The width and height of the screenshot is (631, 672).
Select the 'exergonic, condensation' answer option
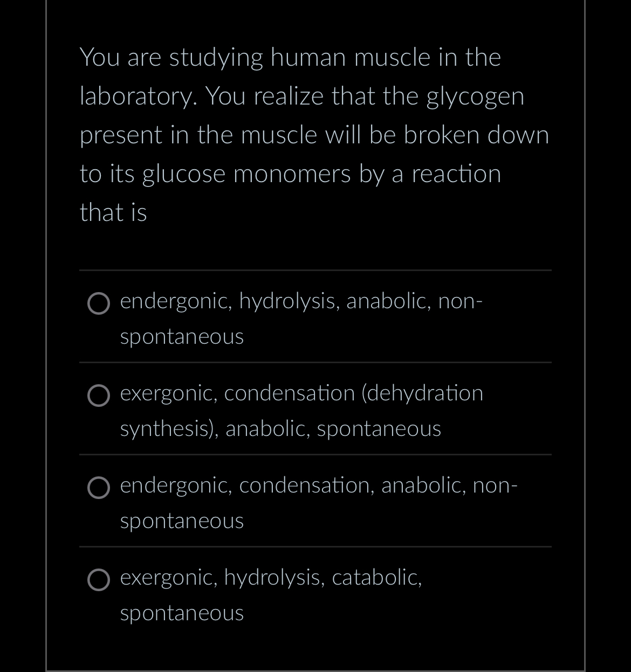point(99,397)
